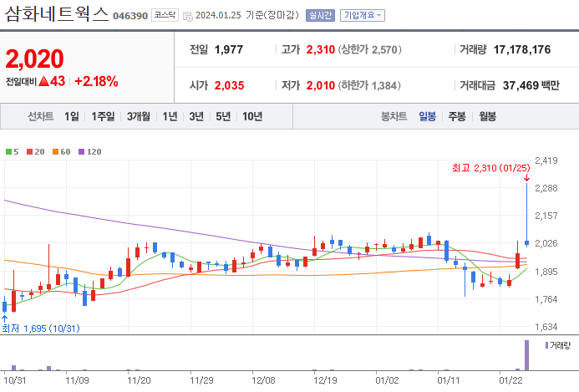
Task: Click the 최저 1,695 (10/31) chart annotation
Action: tap(41, 328)
